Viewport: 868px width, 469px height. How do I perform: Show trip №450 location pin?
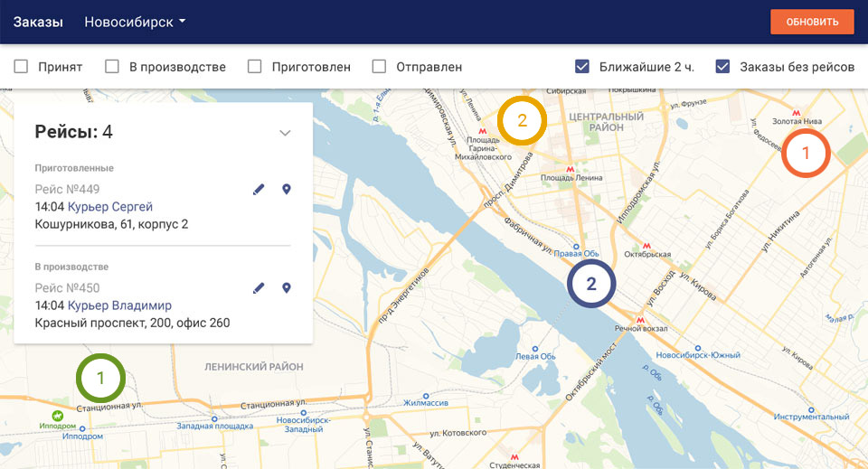(x=287, y=287)
